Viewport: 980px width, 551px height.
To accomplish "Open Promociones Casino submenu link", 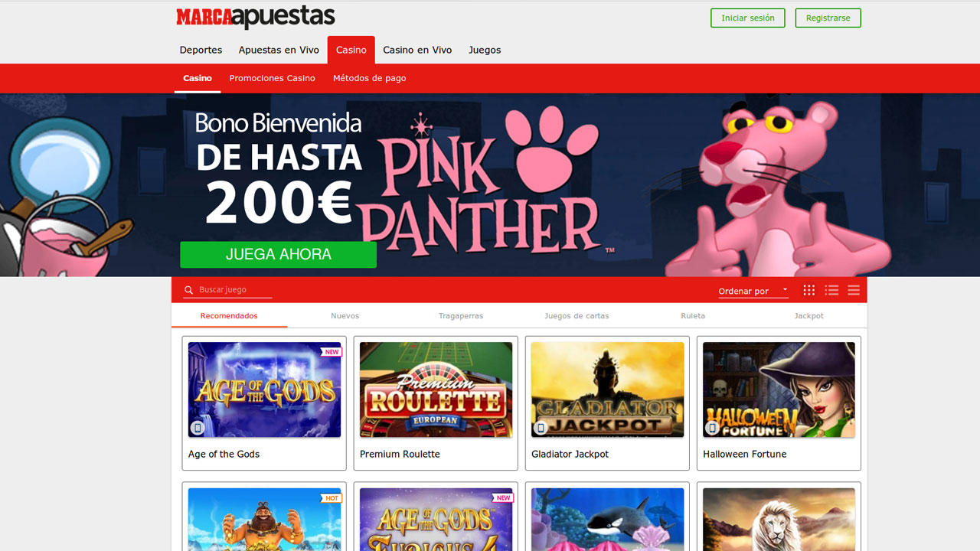I will pyautogui.click(x=272, y=78).
